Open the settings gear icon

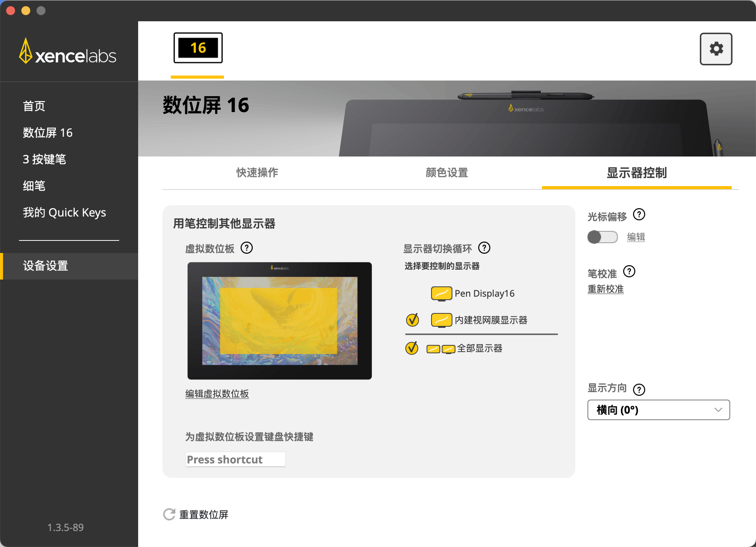click(715, 49)
